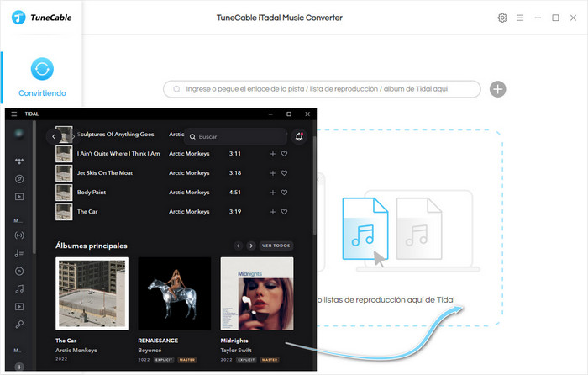The image size is (588, 375).
Task: Open Tidal home icon in sidebar
Action: click(x=19, y=161)
